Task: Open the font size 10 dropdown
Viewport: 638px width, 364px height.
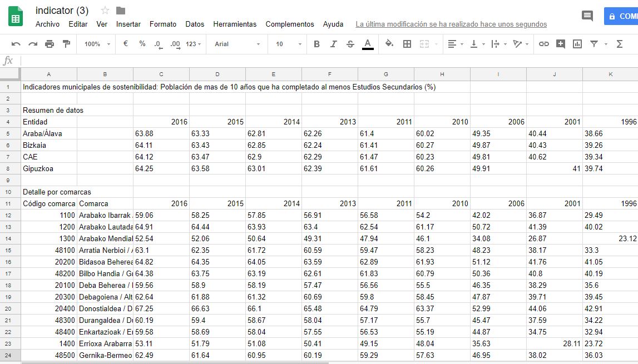Action: point(289,44)
